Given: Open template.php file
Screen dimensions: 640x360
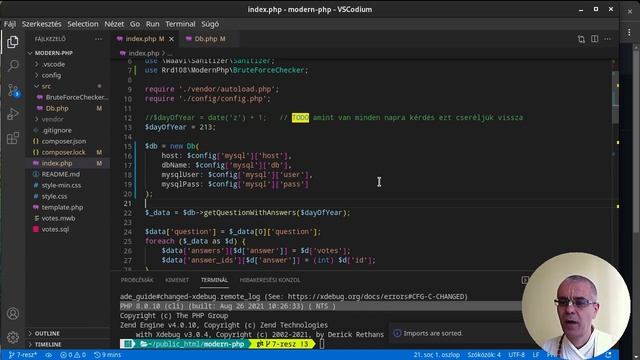Looking at the screenshot, I should pyautogui.click(x=62, y=207).
